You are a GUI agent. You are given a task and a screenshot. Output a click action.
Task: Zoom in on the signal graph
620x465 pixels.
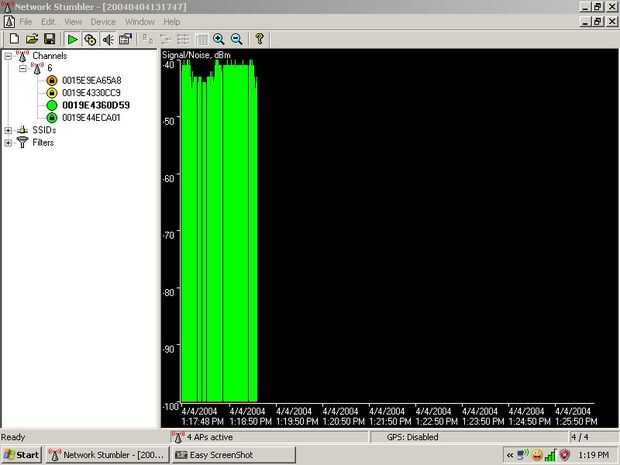click(x=219, y=39)
